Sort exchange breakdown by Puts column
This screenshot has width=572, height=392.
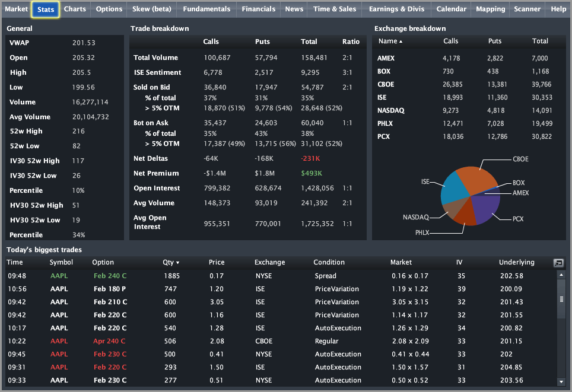click(x=495, y=41)
